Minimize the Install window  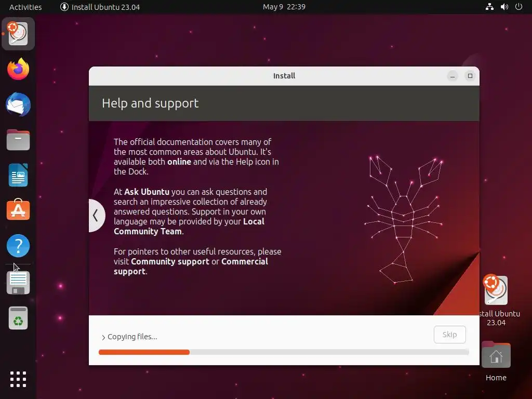pos(453,76)
